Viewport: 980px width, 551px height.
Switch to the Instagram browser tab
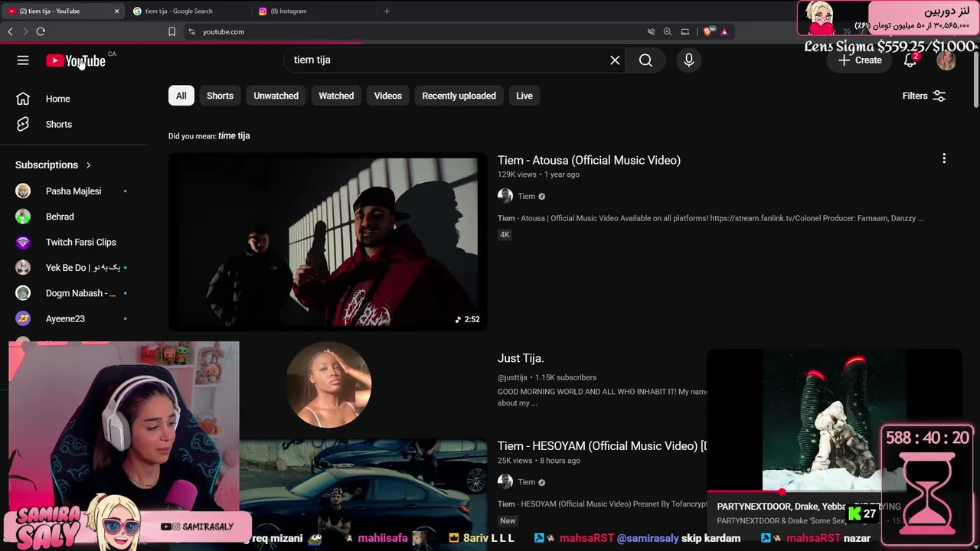314,11
